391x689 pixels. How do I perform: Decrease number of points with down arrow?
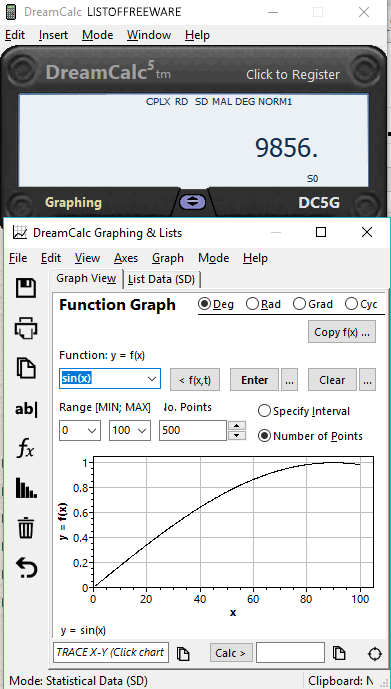pos(237,435)
